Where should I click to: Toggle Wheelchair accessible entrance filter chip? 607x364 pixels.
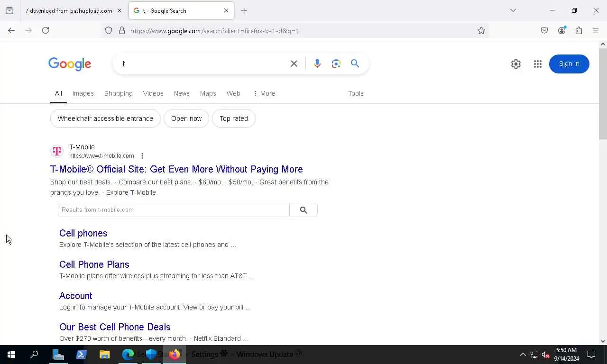tap(105, 118)
